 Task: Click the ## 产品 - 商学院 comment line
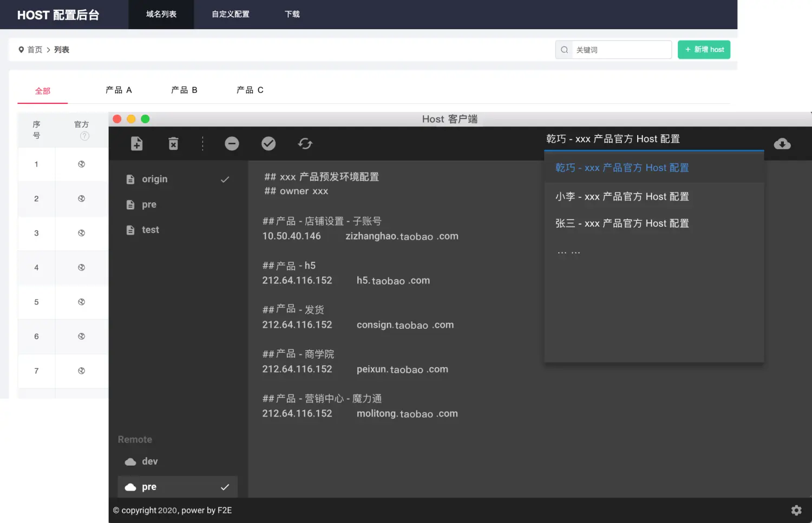(x=298, y=354)
